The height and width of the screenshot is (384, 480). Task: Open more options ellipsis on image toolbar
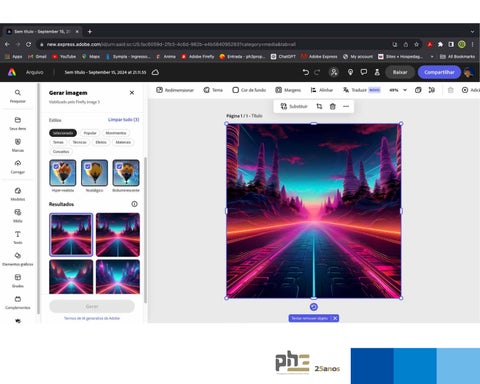click(x=346, y=106)
